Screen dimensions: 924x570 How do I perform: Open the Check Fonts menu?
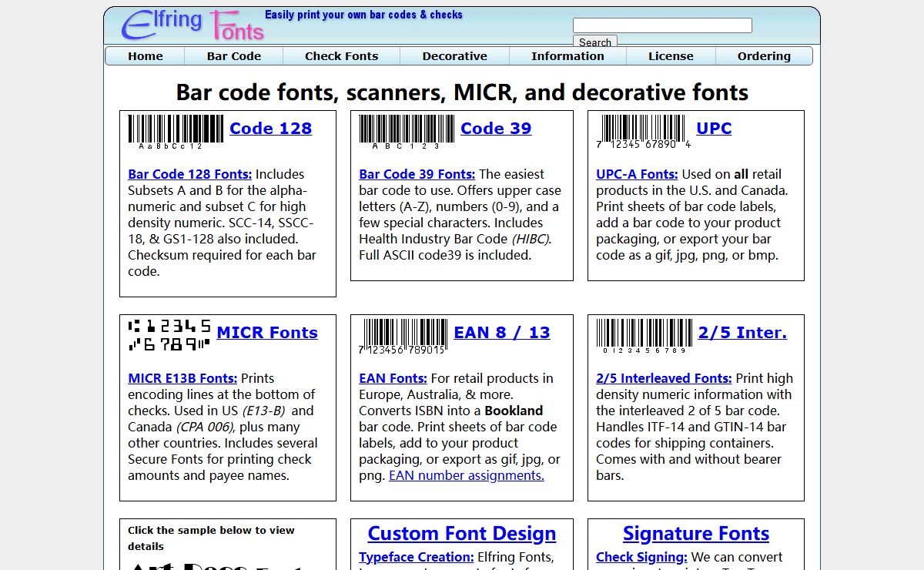click(x=341, y=56)
